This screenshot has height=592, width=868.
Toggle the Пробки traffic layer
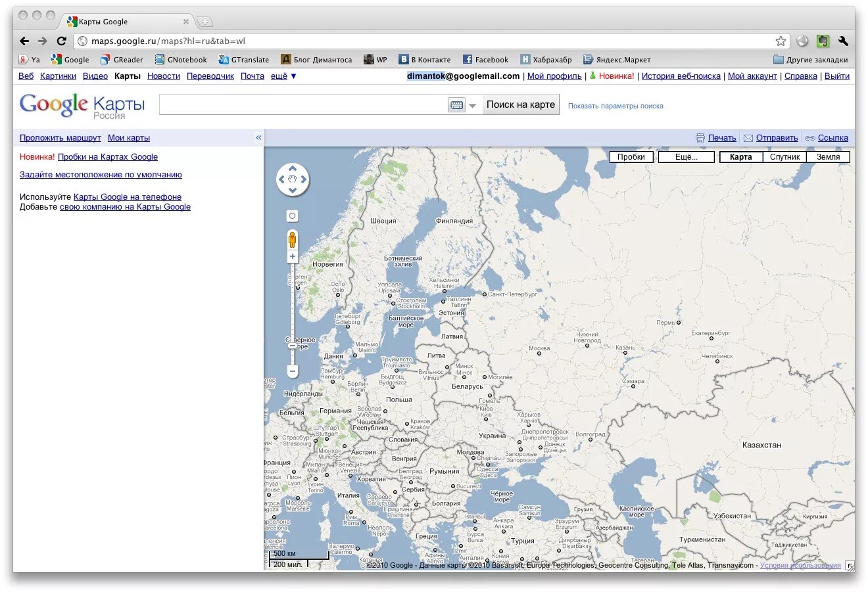(631, 157)
